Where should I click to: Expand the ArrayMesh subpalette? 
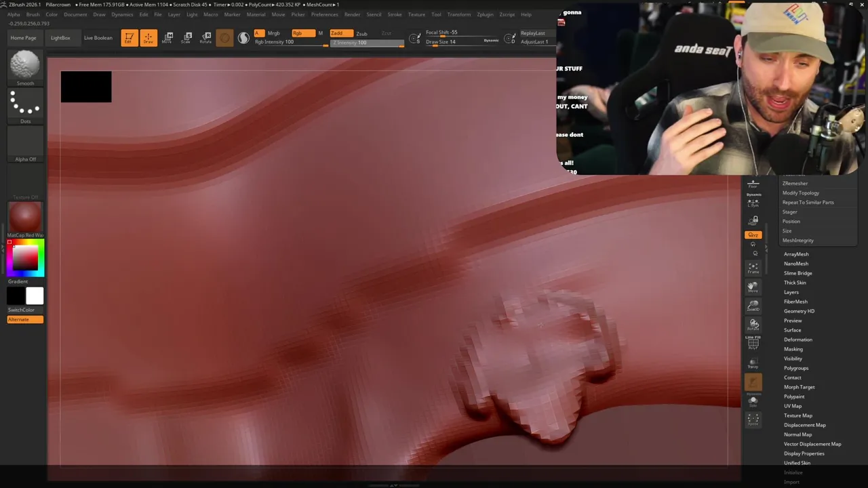(x=796, y=254)
